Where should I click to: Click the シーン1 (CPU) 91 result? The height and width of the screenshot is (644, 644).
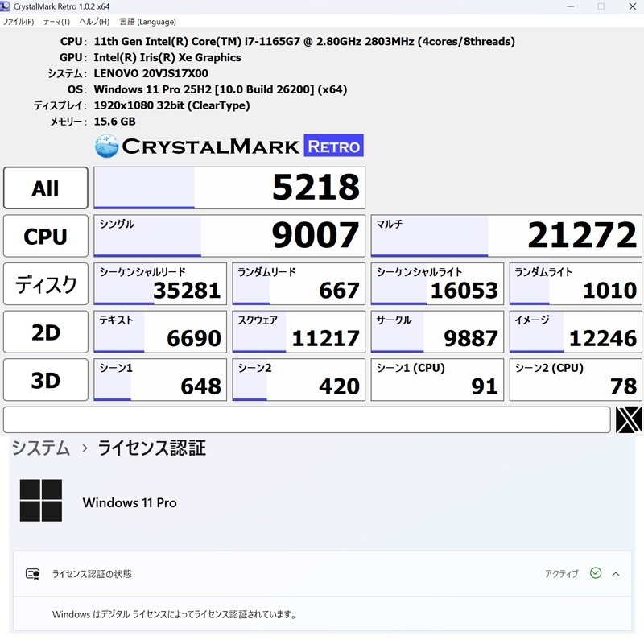[437, 380]
